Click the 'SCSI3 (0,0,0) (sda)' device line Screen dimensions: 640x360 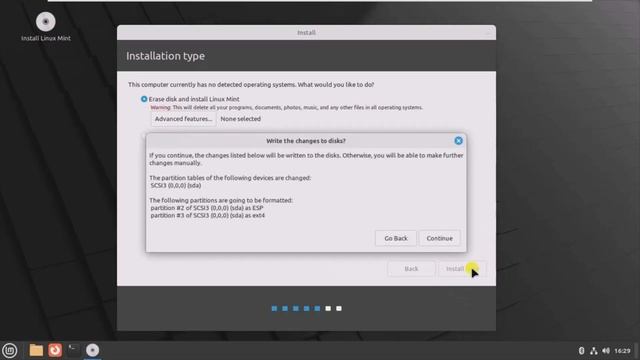(x=176, y=185)
